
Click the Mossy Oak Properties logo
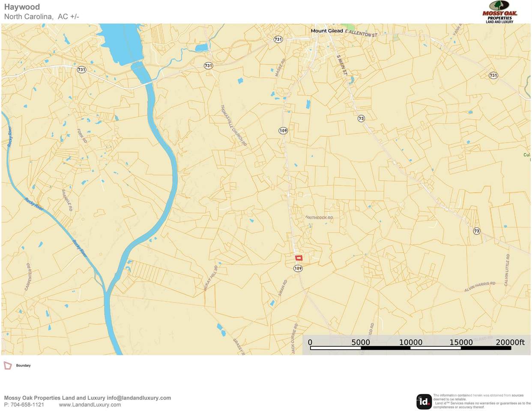coord(499,12)
